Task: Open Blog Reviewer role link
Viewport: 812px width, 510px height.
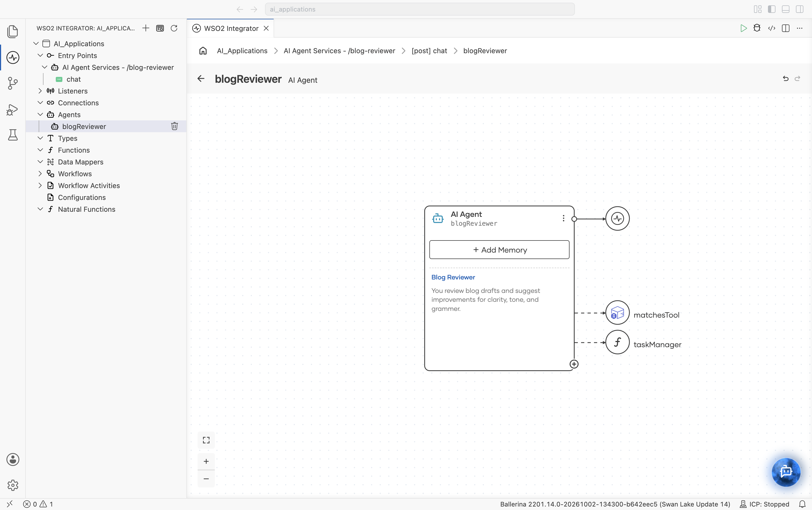Action: pos(453,277)
